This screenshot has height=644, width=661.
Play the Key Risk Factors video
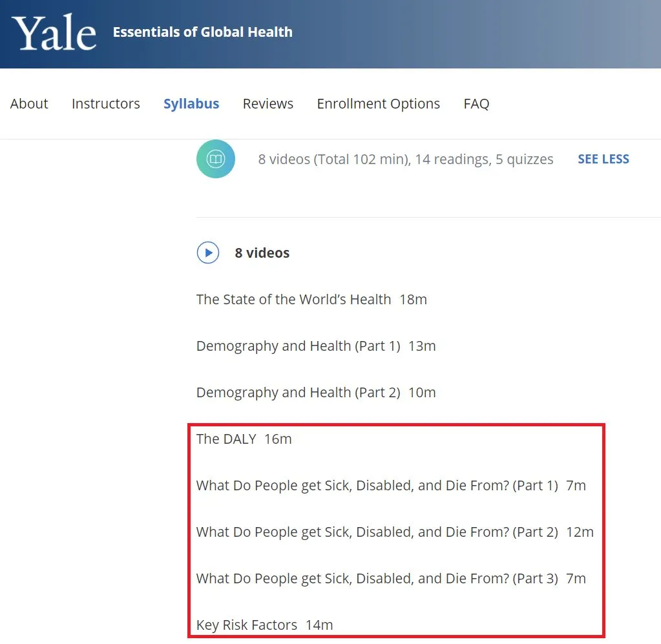pos(246,625)
